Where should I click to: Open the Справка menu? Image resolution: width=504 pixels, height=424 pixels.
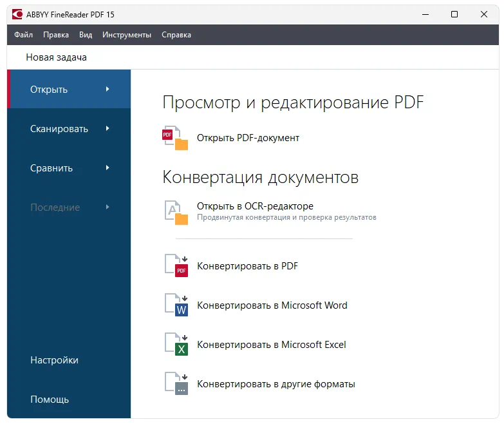point(176,35)
